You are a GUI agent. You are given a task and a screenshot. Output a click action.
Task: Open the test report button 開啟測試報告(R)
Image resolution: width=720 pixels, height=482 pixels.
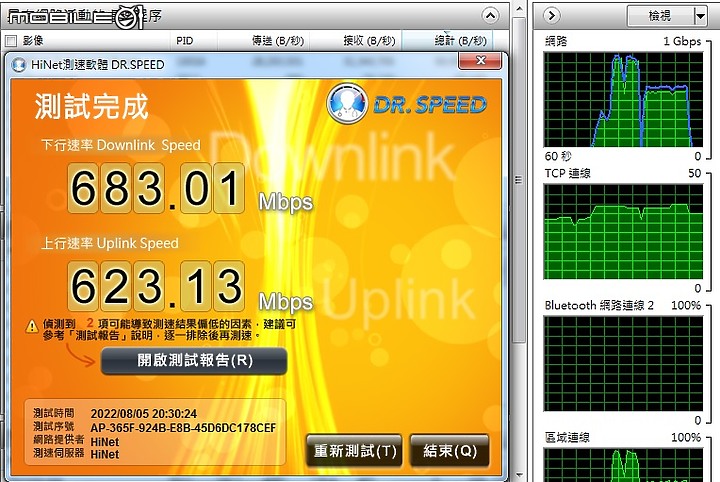point(194,360)
